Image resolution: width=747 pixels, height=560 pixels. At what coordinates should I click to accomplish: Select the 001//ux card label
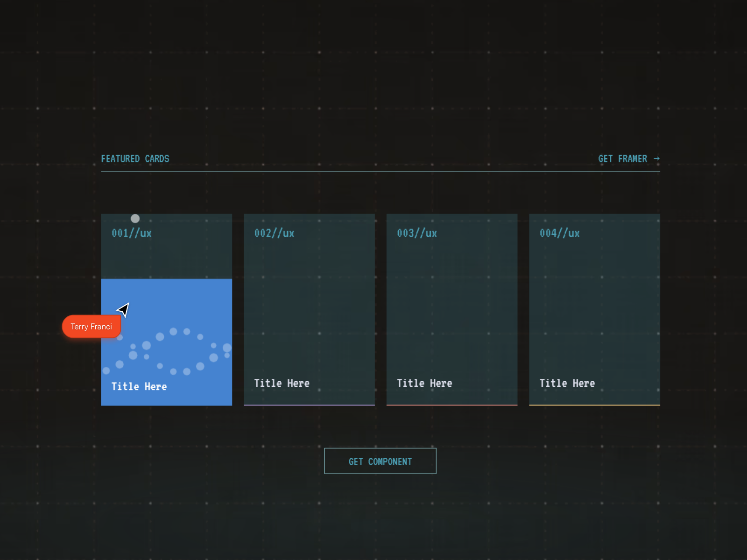tap(132, 233)
